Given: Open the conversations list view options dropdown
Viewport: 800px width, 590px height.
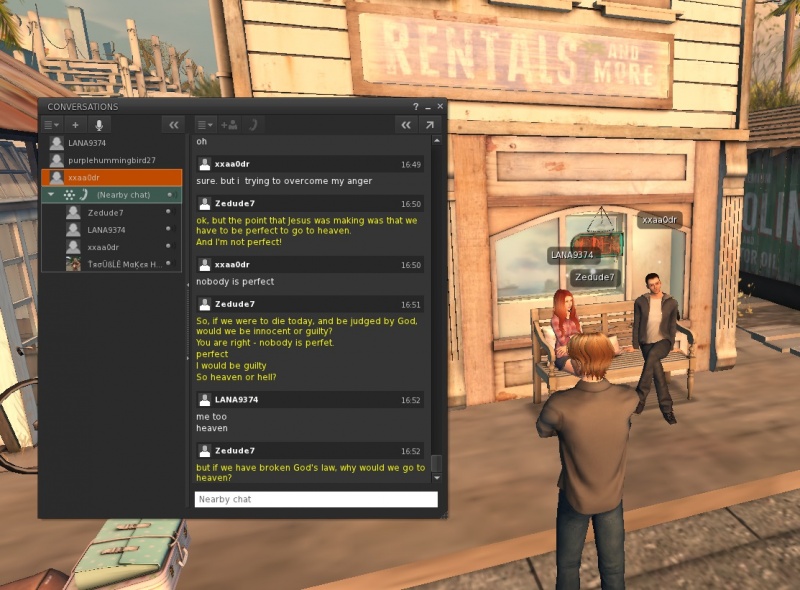Looking at the screenshot, I should click(50, 125).
